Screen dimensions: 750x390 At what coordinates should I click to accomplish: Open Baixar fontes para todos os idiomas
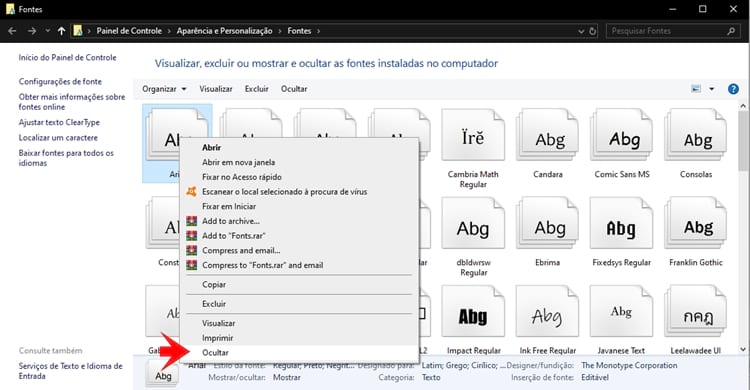(66, 158)
